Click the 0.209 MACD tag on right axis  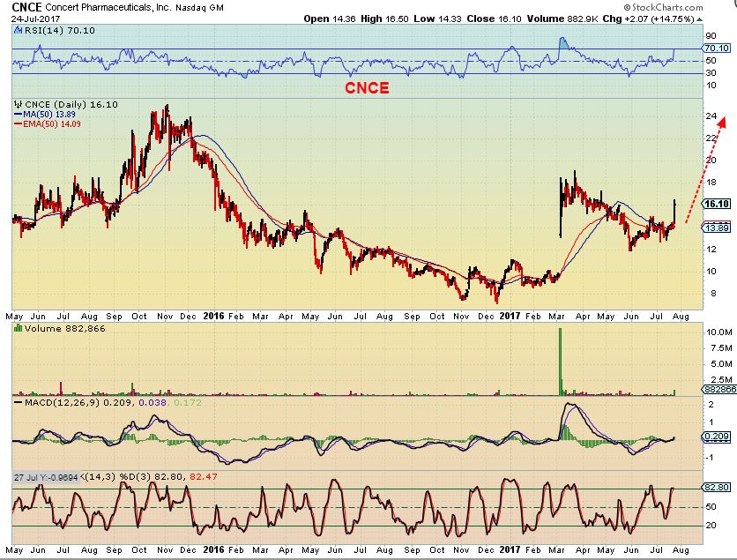[x=717, y=437]
